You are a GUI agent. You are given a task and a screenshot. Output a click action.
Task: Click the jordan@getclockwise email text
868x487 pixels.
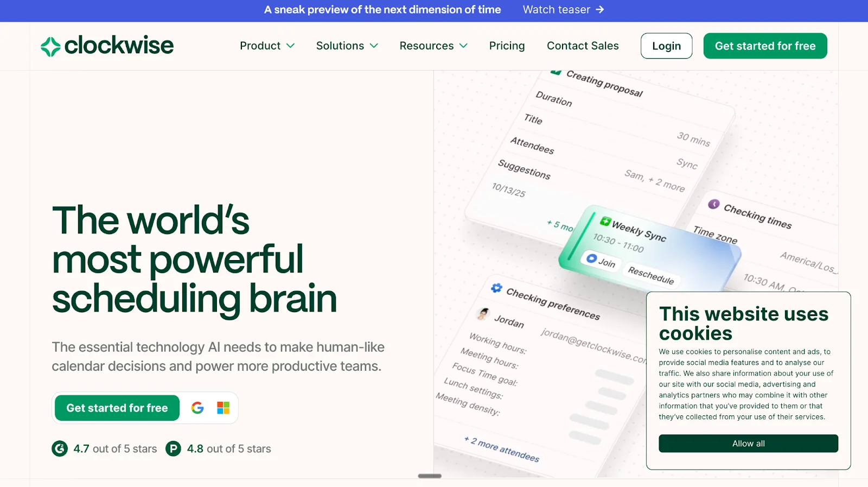pos(593,346)
